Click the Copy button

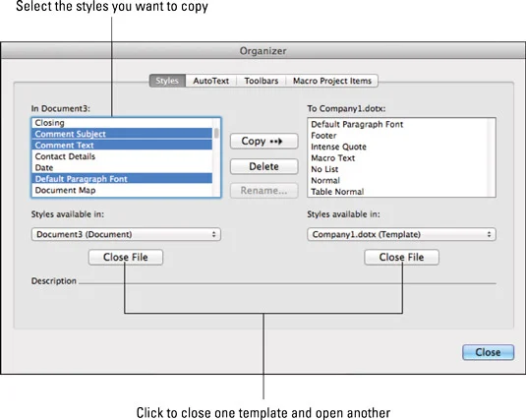[x=264, y=141]
